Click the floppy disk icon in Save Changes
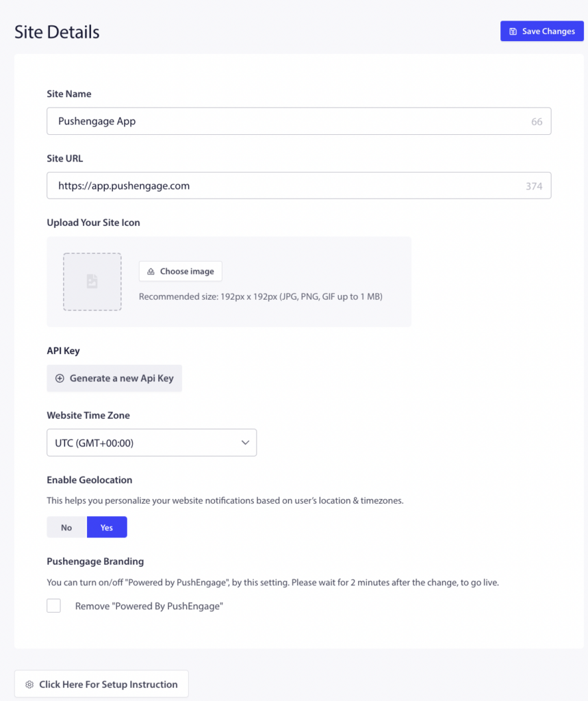This screenshot has width=588, height=701. pos(513,31)
